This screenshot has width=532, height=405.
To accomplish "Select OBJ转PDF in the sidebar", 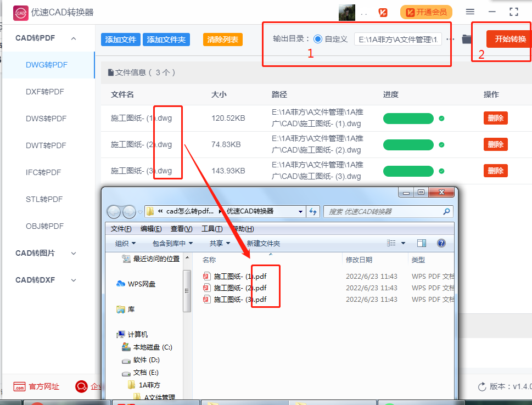I will click(x=45, y=226).
